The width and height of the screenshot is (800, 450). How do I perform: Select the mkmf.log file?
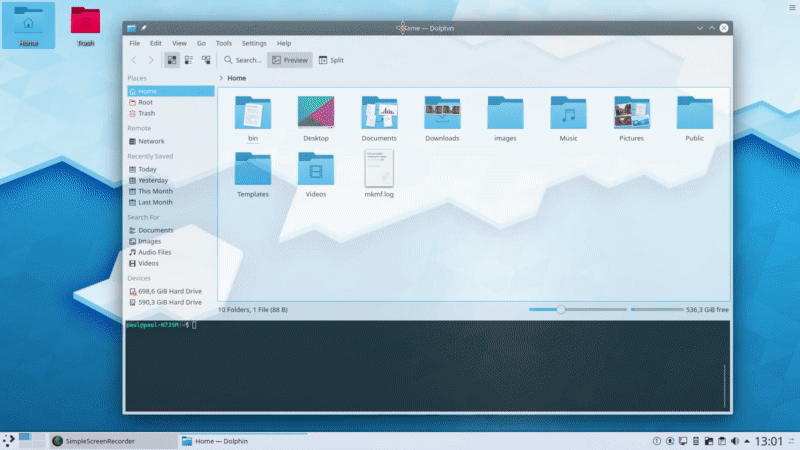coord(379,168)
